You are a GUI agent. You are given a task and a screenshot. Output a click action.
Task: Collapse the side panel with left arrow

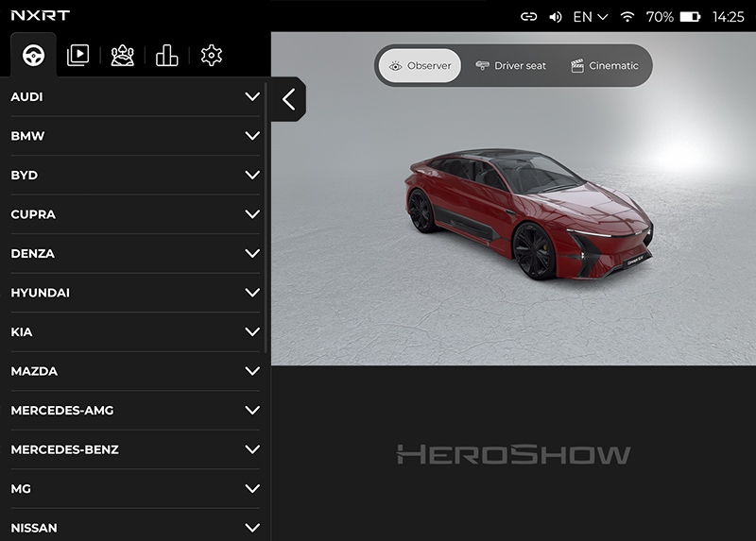click(288, 99)
